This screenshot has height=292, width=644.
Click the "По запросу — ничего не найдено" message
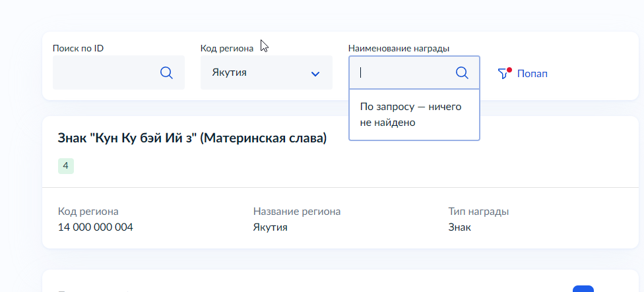[410, 114]
